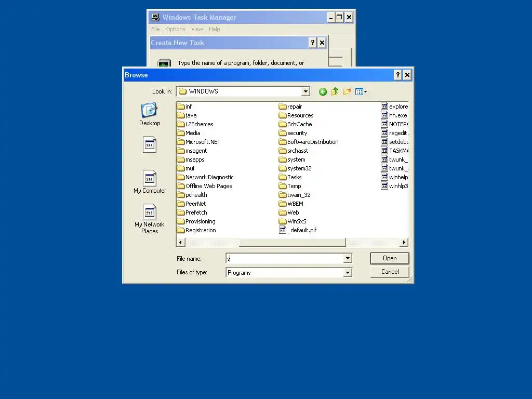
Task: Select the TASKMAN program file
Action: coord(395,151)
